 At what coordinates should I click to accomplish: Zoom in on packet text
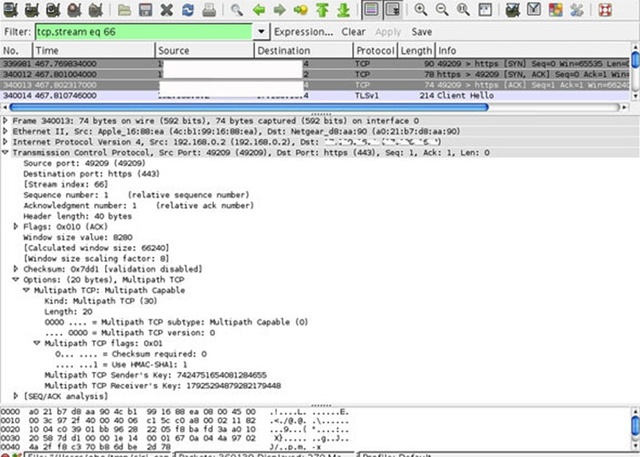(420, 9)
